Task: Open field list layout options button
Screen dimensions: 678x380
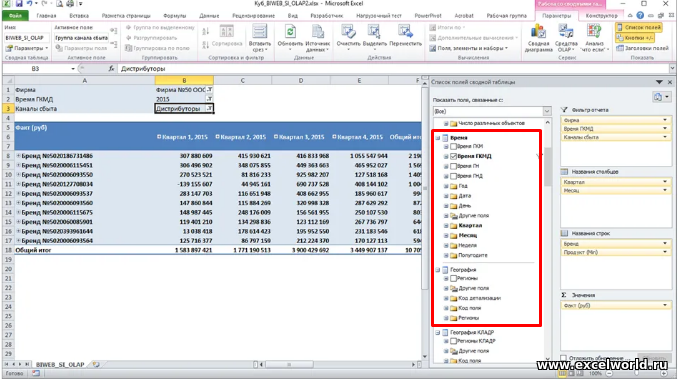Action: [662, 97]
